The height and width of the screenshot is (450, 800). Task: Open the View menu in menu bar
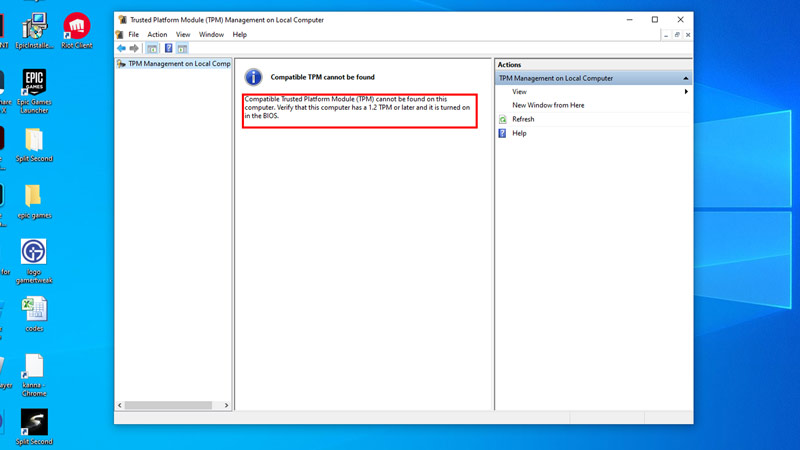pyautogui.click(x=183, y=35)
